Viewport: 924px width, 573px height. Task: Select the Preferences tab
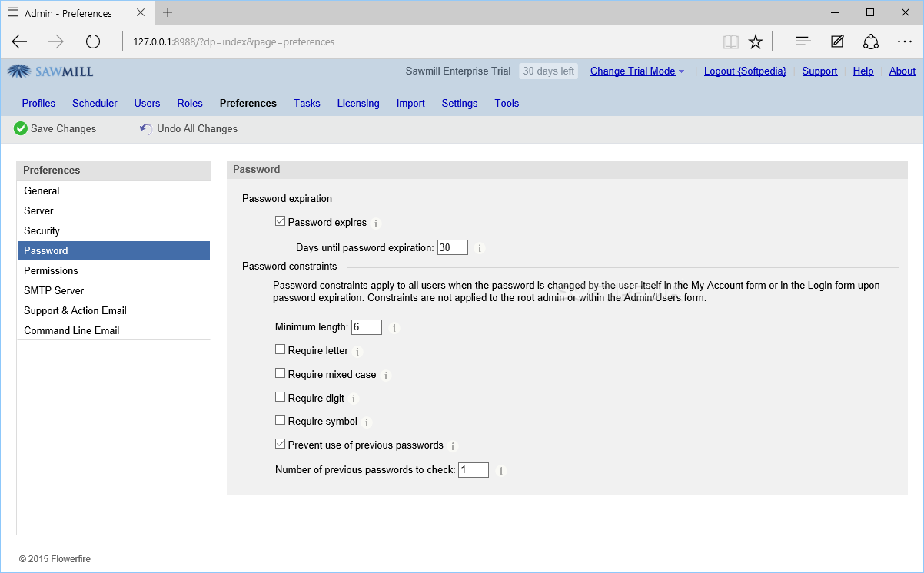(248, 103)
